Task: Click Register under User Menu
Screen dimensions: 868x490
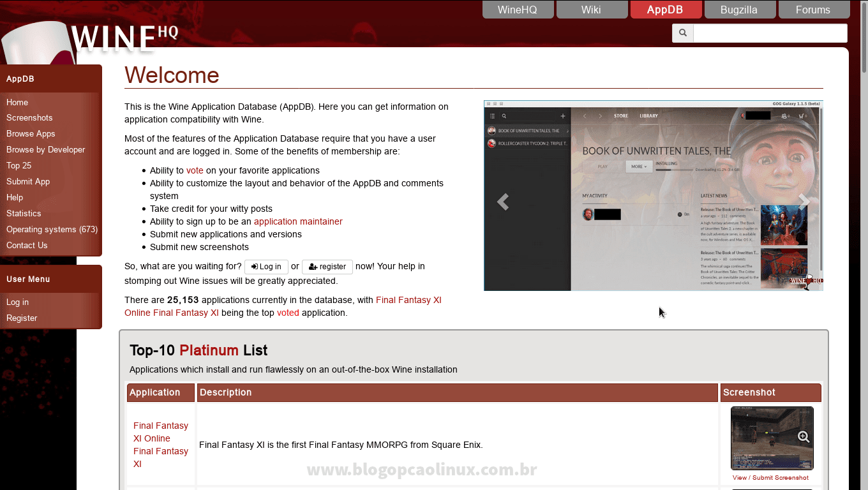Action: pos(22,318)
